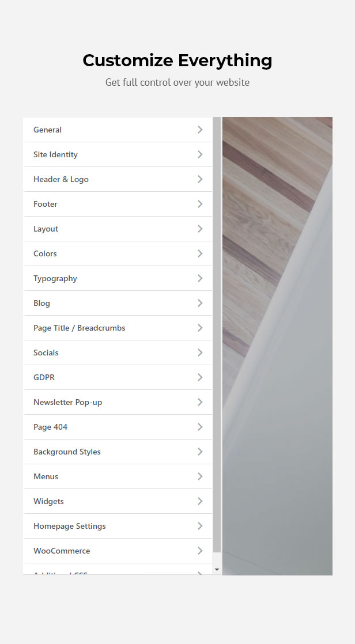
Task: Click the arrow icon beside Blog
Action: coord(200,303)
